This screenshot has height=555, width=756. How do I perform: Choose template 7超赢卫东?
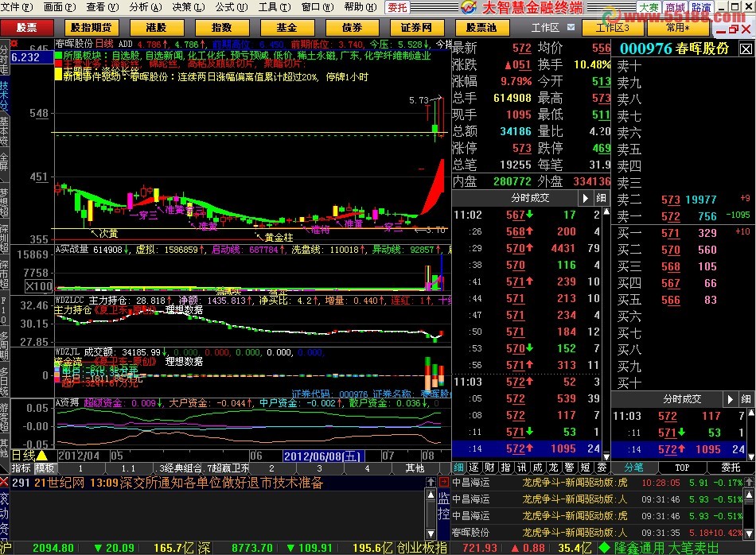pos(228,468)
